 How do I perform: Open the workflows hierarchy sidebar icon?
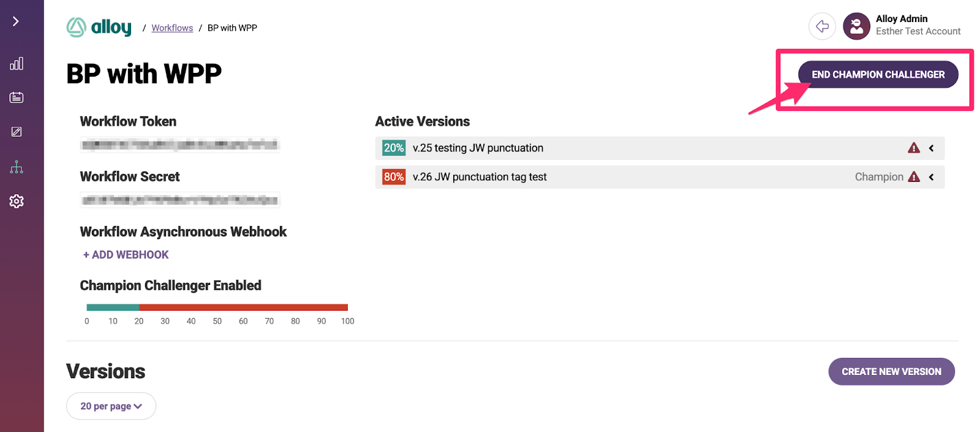17,167
